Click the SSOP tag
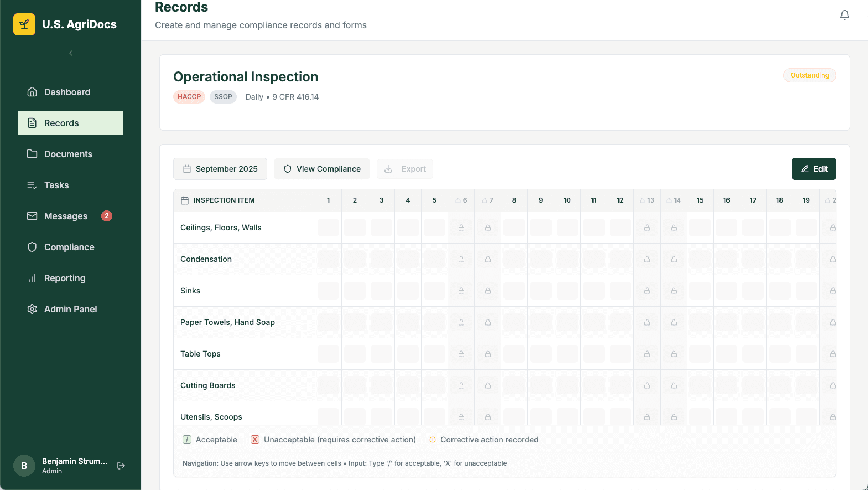Image resolution: width=868 pixels, height=490 pixels. pos(223,97)
